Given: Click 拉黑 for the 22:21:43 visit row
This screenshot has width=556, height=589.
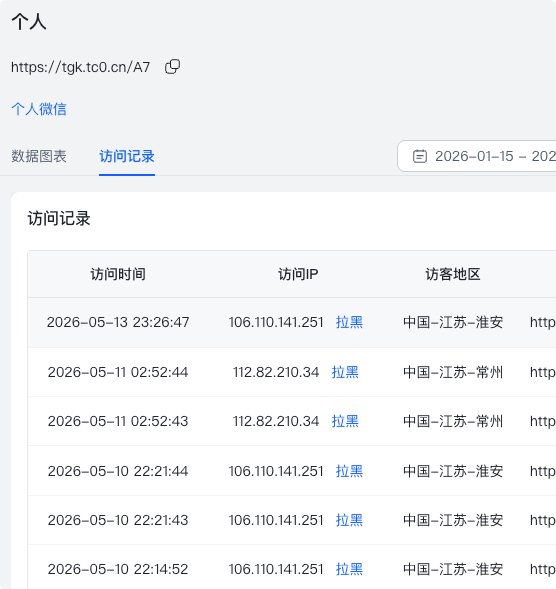Looking at the screenshot, I should 349,520.
